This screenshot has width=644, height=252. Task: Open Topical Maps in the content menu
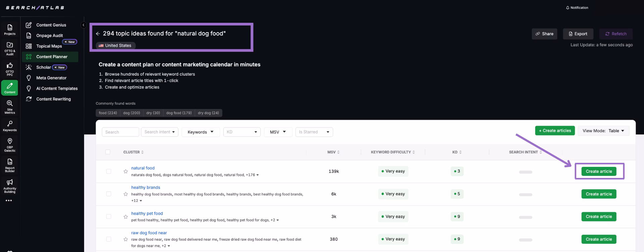(49, 46)
